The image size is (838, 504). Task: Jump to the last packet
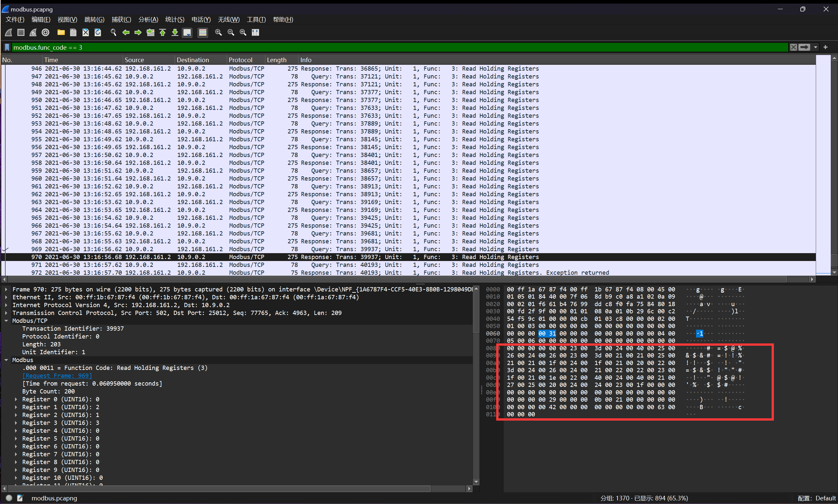(175, 32)
